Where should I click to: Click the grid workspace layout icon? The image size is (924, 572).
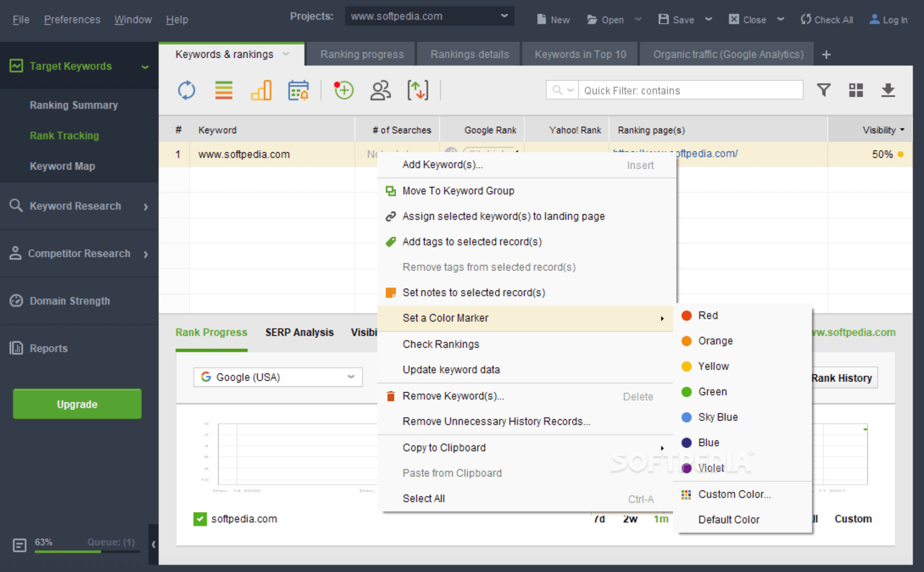pos(856,90)
